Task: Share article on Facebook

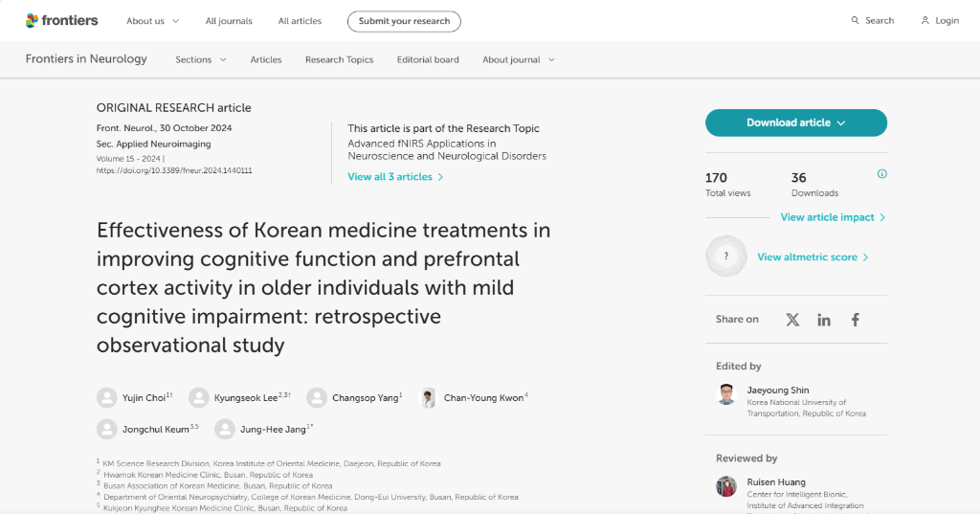Action: click(856, 320)
